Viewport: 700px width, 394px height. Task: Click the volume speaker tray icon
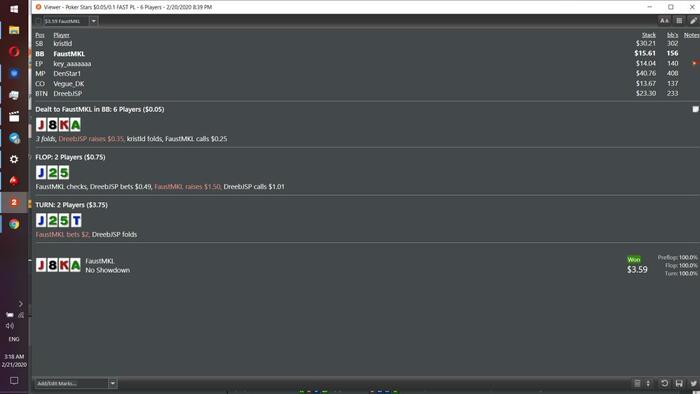pyautogui.click(x=10, y=326)
